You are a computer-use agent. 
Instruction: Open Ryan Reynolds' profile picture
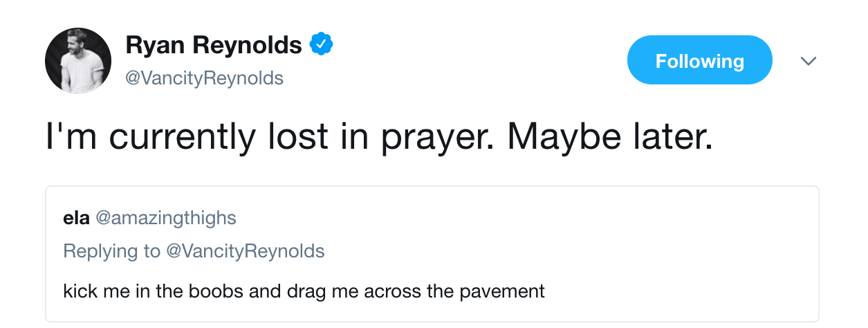point(78,61)
